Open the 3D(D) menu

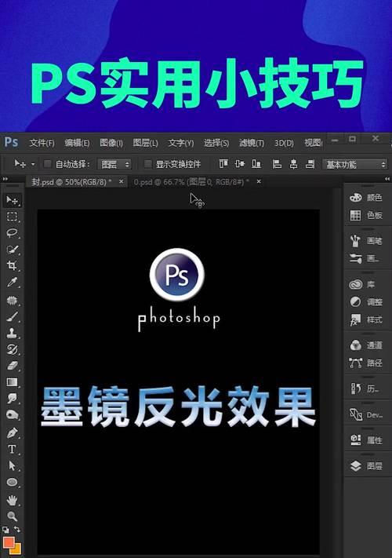tap(284, 143)
